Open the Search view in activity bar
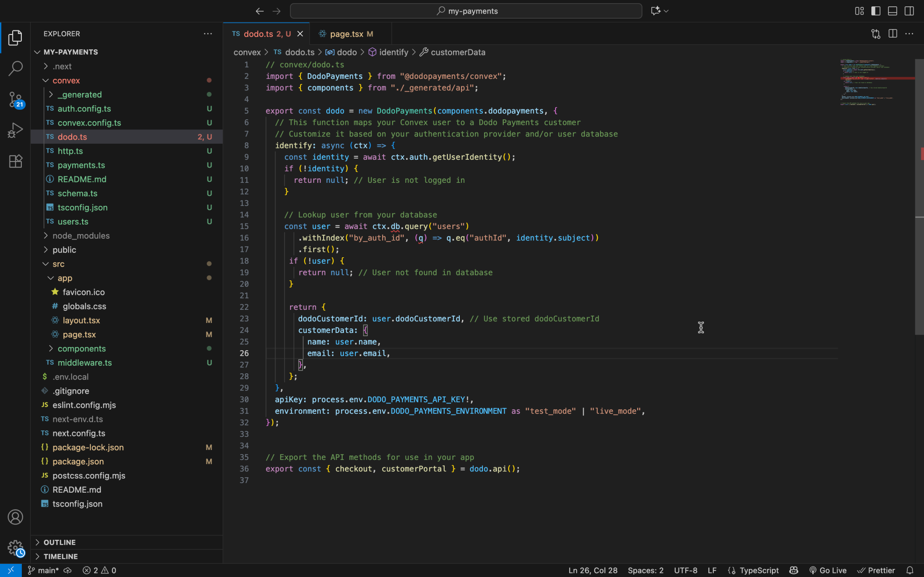924x577 pixels. [x=15, y=68]
